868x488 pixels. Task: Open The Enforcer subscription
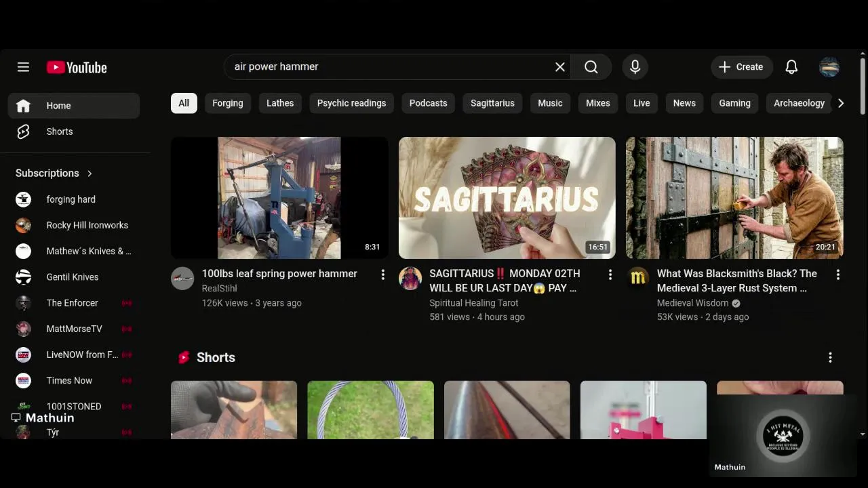point(74,303)
